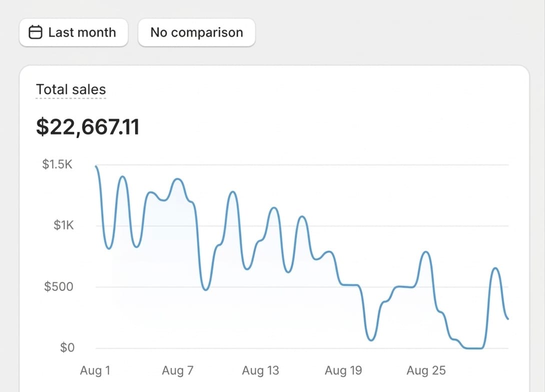Click the final endpoint of the sales line
This screenshot has height=392, width=545.
pos(508,319)
